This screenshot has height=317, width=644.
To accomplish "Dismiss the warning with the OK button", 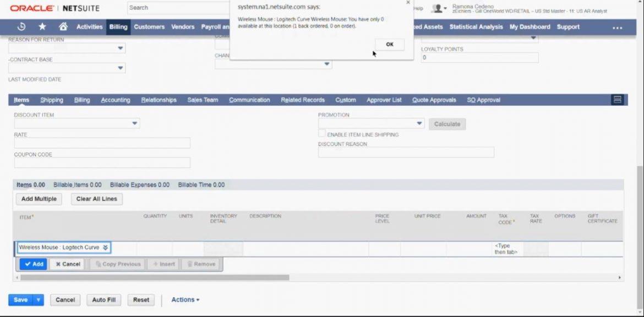I will click(x=389, y=44).
